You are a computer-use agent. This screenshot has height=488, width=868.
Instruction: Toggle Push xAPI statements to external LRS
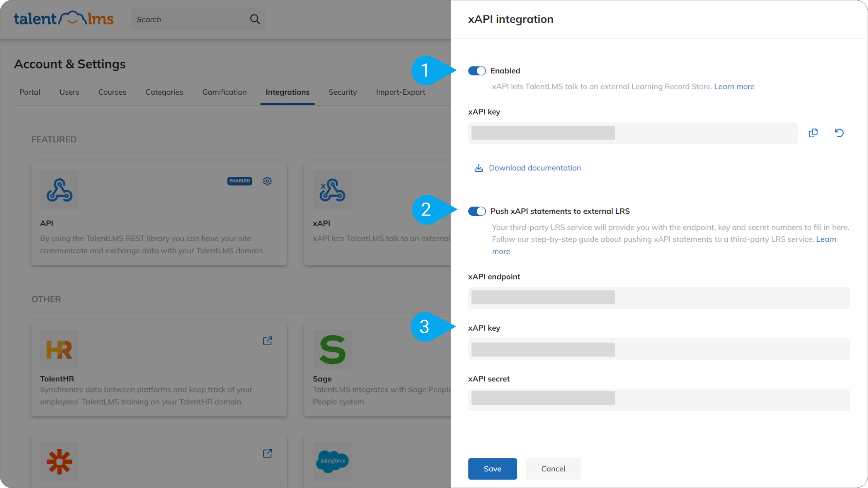point(477,211)
